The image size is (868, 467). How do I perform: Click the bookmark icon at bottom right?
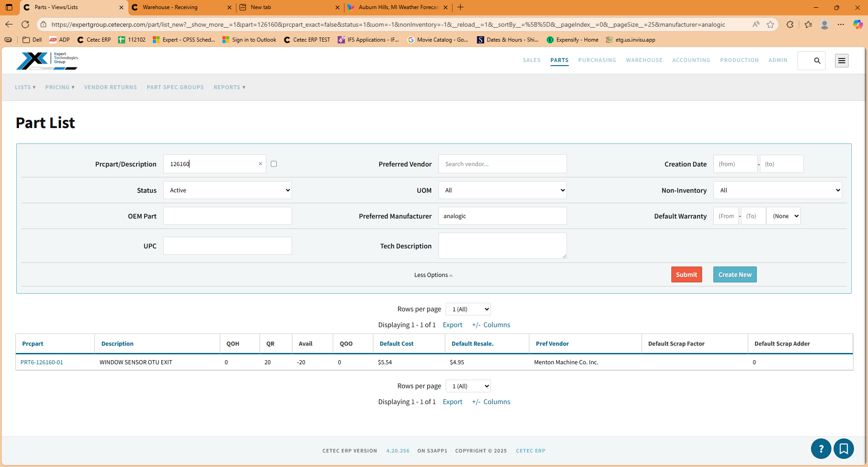pyautogui.click(x=844, y=448)
